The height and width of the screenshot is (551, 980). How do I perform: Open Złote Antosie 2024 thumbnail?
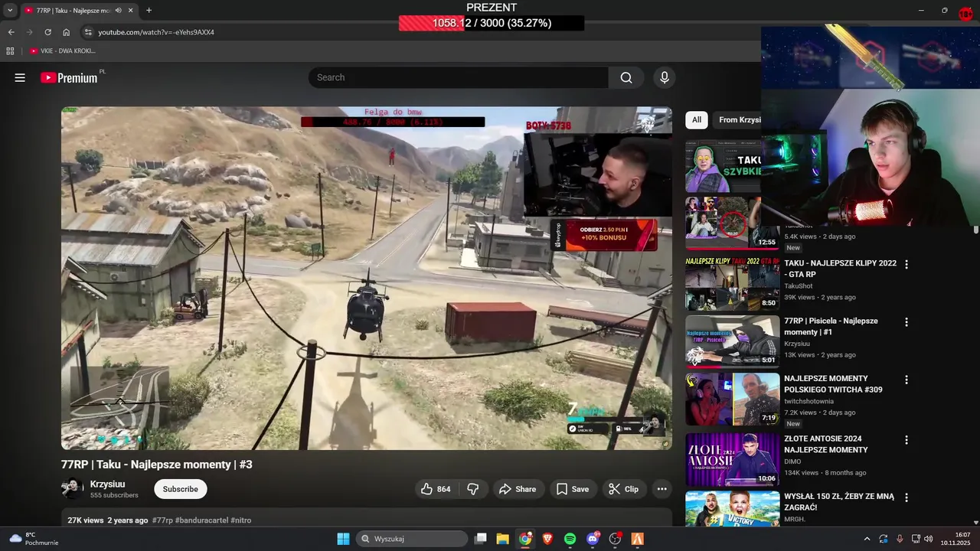tap(733, 459)
